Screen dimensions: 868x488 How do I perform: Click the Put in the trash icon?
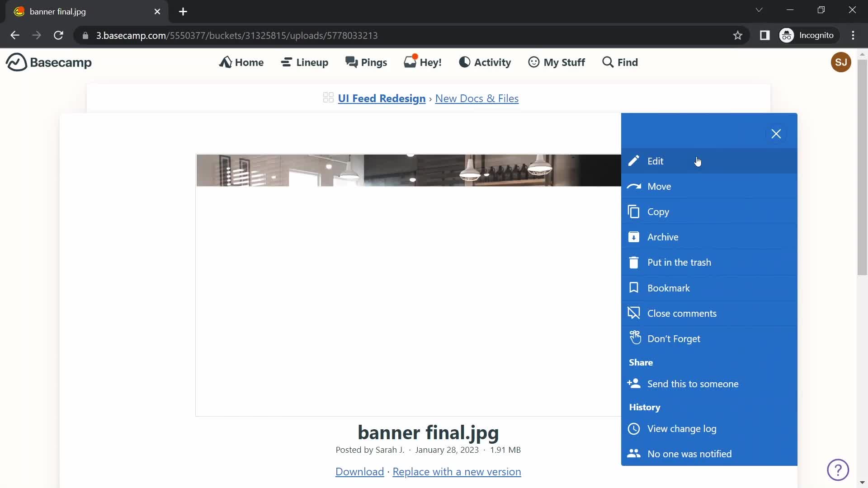point(634,262)
